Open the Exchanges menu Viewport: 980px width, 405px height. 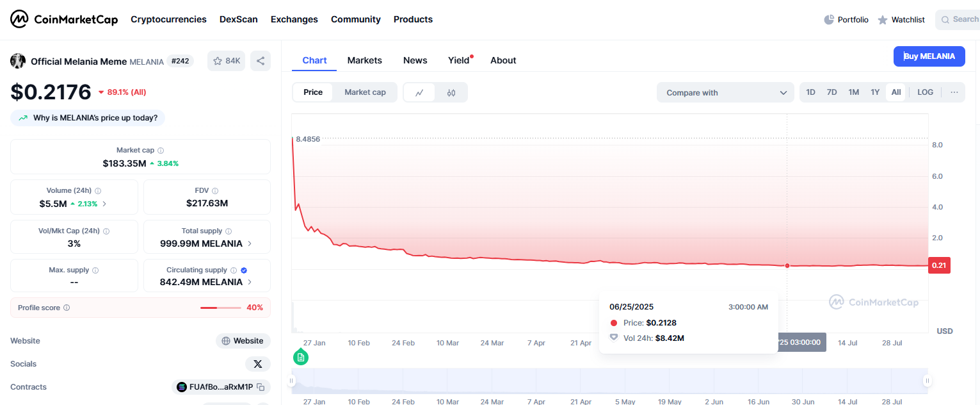(x=294, y=19)
